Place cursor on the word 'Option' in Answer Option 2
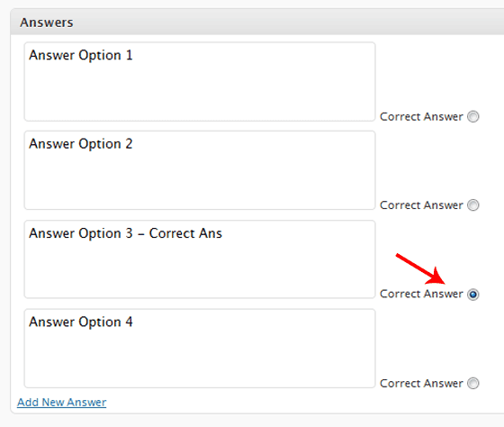 pyautogui.click(x=100, y=144)
